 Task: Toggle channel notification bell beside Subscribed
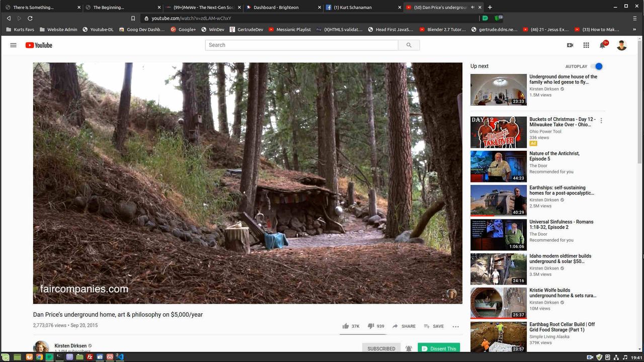[409, 348]
